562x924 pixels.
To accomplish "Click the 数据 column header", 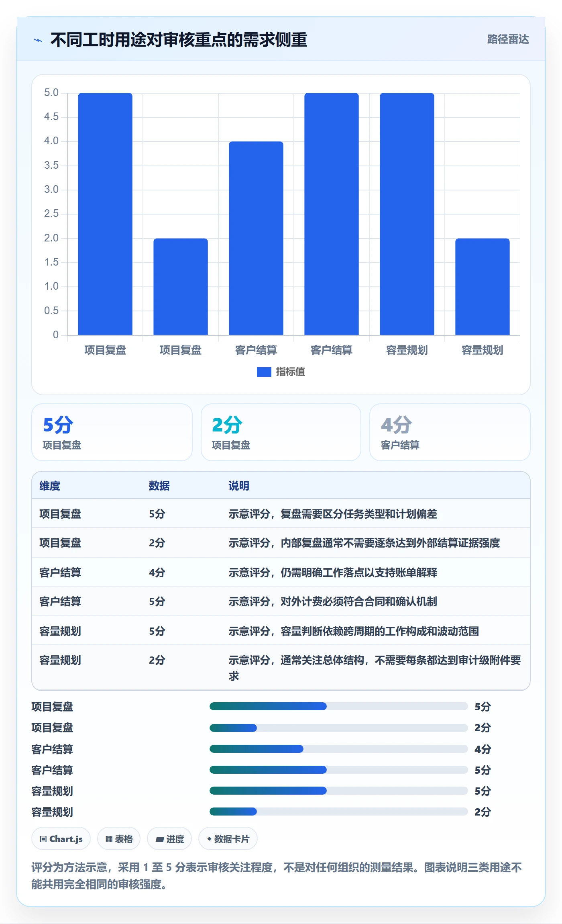I will pyautogui.click(x=159, y=486).
